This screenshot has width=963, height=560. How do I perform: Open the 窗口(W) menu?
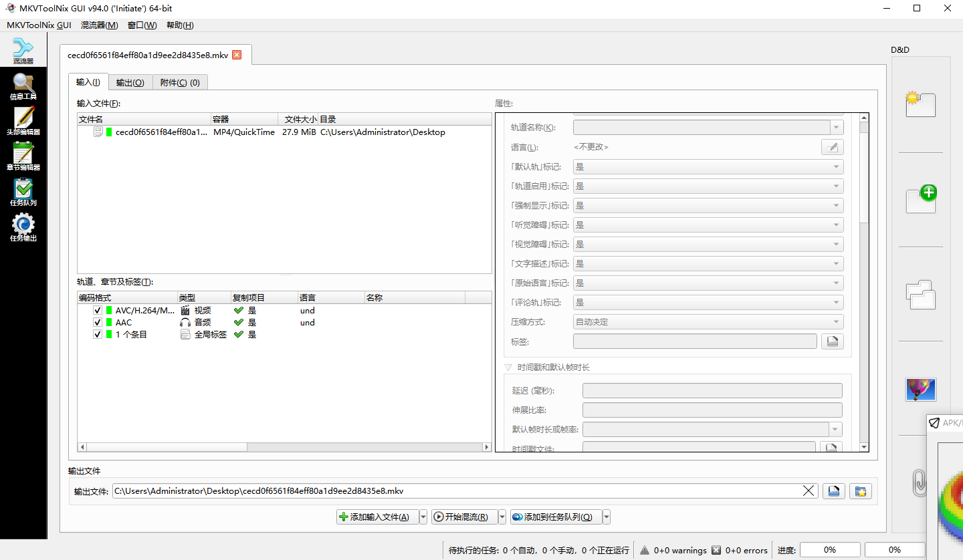click(142, 25)
